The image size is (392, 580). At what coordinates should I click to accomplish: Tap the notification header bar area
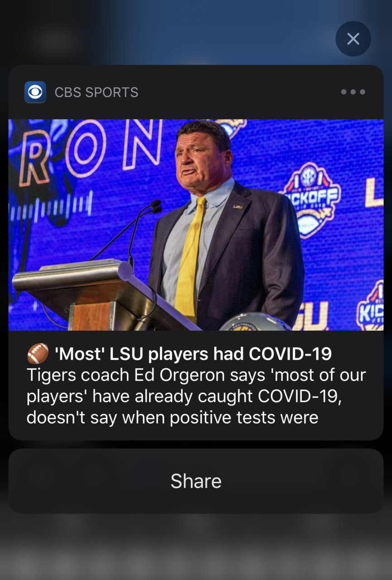(196, 92)
